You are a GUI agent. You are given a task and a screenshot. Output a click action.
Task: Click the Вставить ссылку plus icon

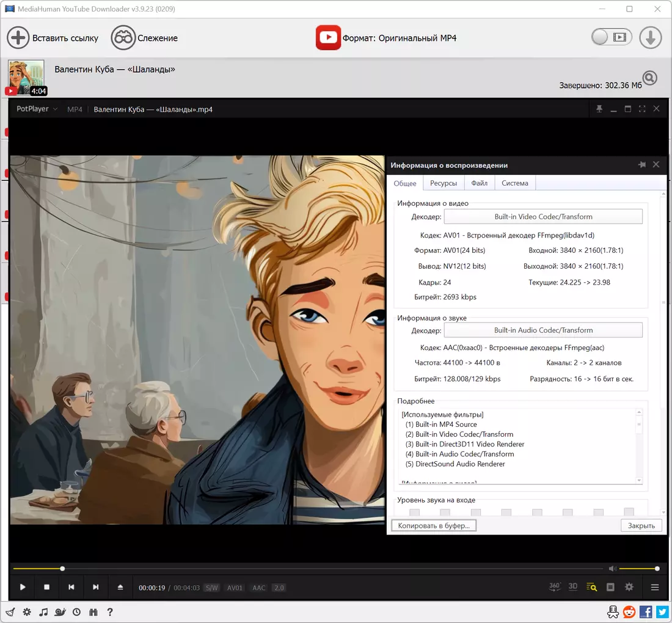[x=18, y=38]
